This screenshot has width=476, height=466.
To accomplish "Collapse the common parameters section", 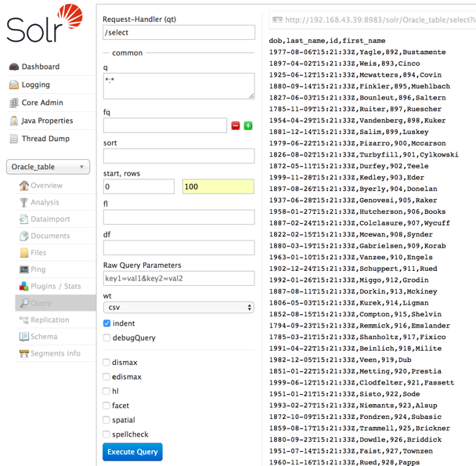I will tap(127, 53).
